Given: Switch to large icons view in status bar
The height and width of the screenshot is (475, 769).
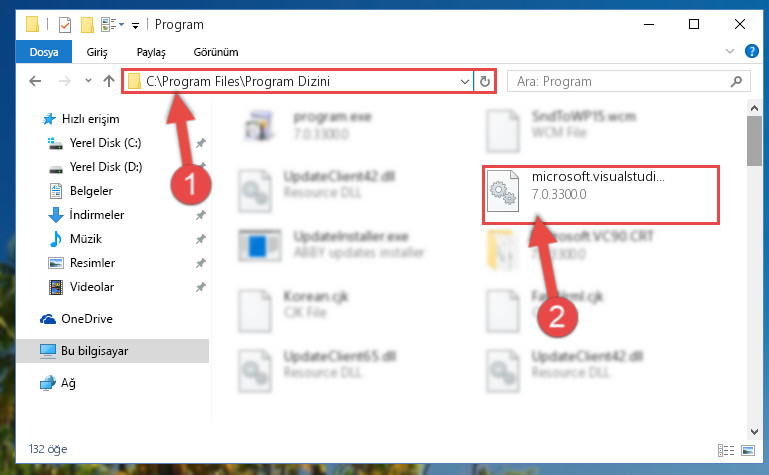Looking at the screenshot, I should pyautogui.click(x=748, y=450).
